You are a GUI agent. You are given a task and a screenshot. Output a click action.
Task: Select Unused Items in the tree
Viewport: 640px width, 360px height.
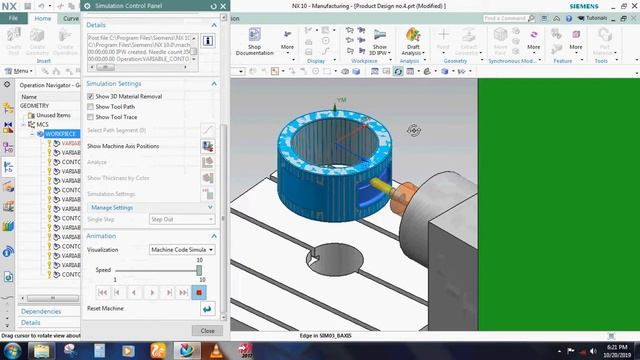pyautogui.click(x=53, y=116)
